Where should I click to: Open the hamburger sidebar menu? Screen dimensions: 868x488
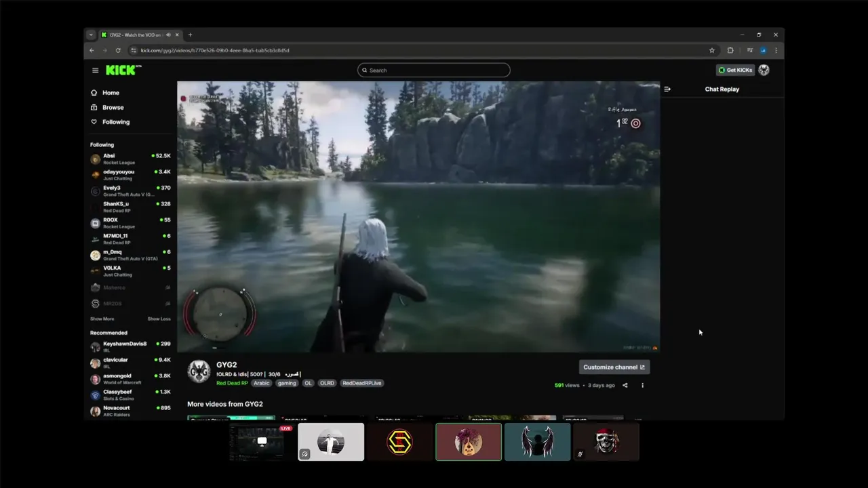(95, 70)
